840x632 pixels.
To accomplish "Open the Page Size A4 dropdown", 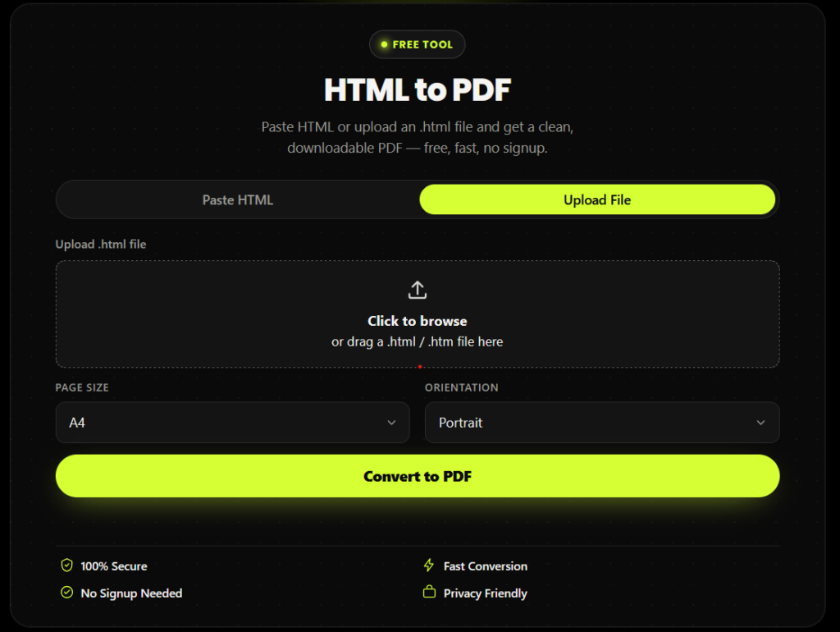I will point(232,423).
